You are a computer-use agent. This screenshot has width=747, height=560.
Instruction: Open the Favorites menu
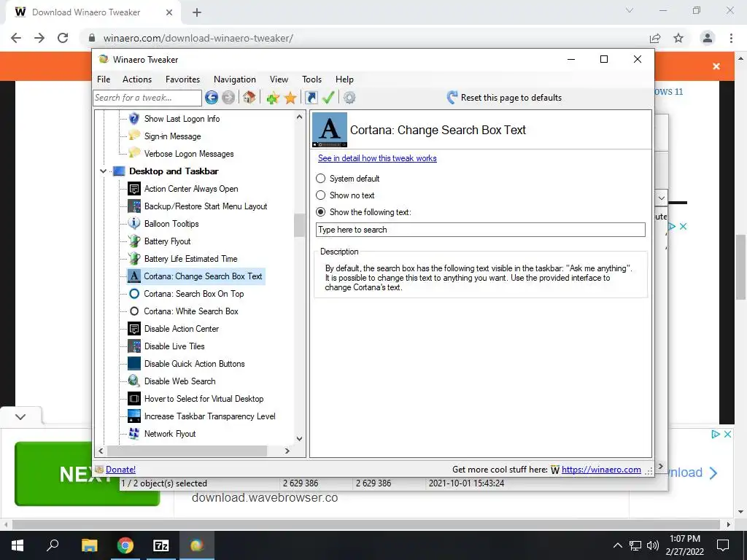point(182,79)
